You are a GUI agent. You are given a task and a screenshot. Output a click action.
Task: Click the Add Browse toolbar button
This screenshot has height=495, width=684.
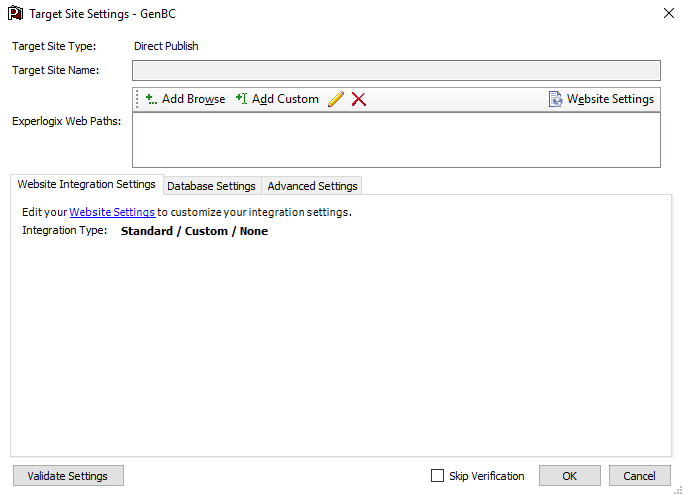coord(185,99)
